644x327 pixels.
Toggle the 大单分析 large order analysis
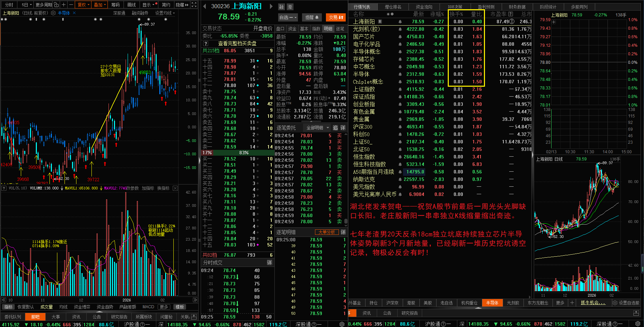point(327,232)
